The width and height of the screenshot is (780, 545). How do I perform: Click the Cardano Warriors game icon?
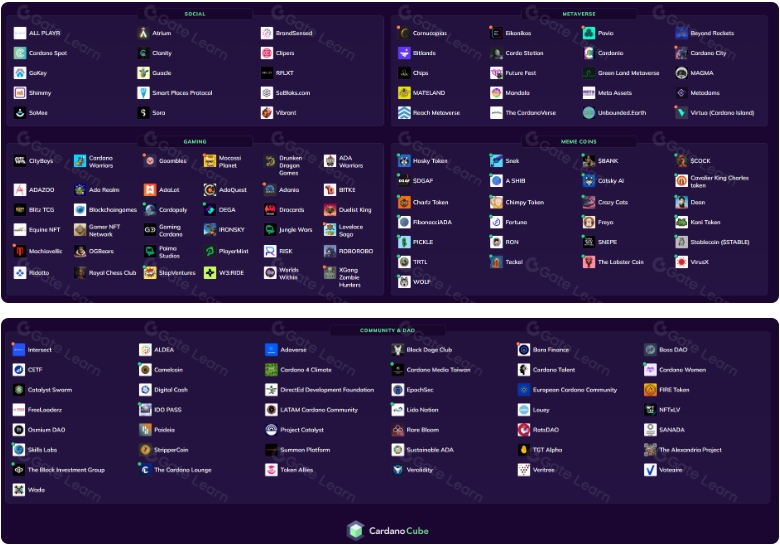point(80,161)
